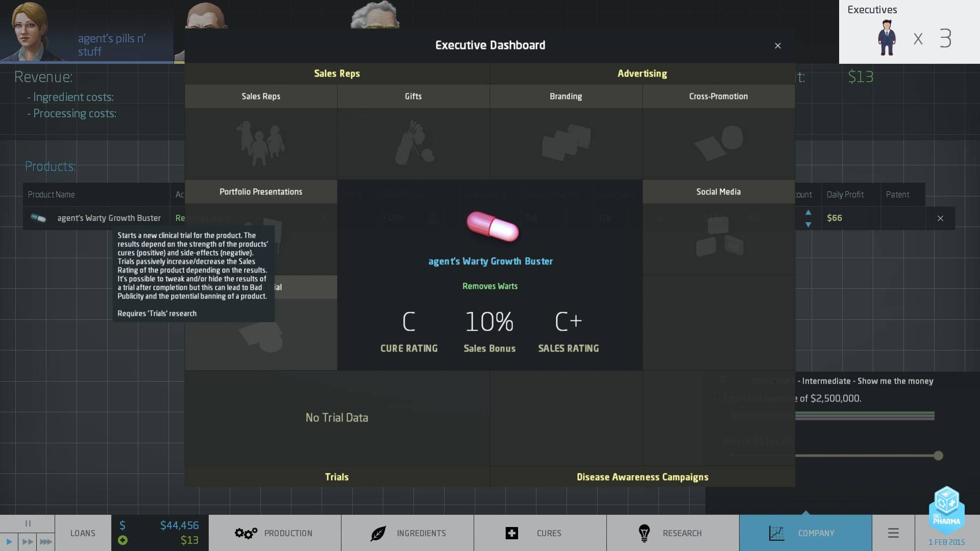Select the Gifts golf bag icon
The height and width of the screenshot is (551, 980).
(x=414, y=143)
